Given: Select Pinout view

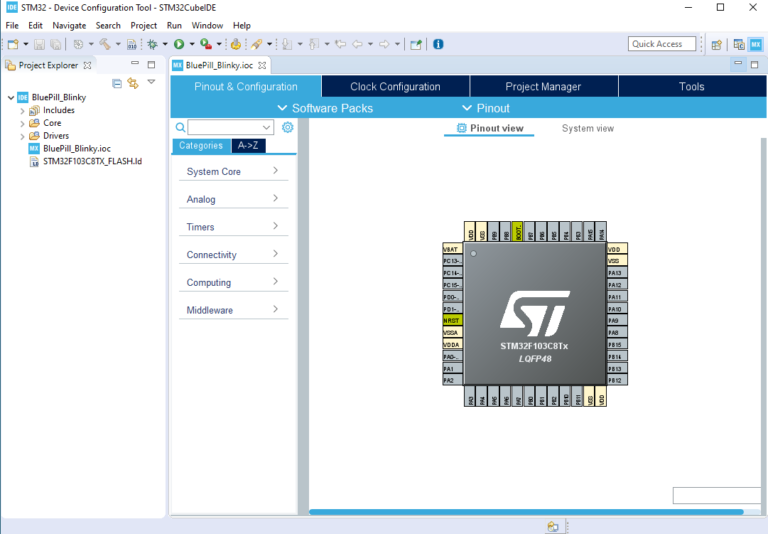Looking at the screenshot, I should (489, 128).
